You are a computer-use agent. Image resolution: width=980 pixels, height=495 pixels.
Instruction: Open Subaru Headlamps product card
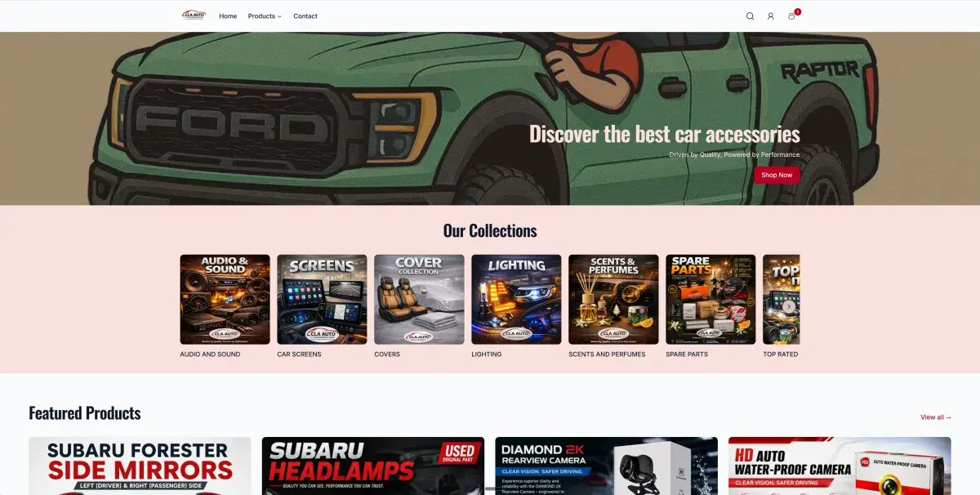click(373, 466)
